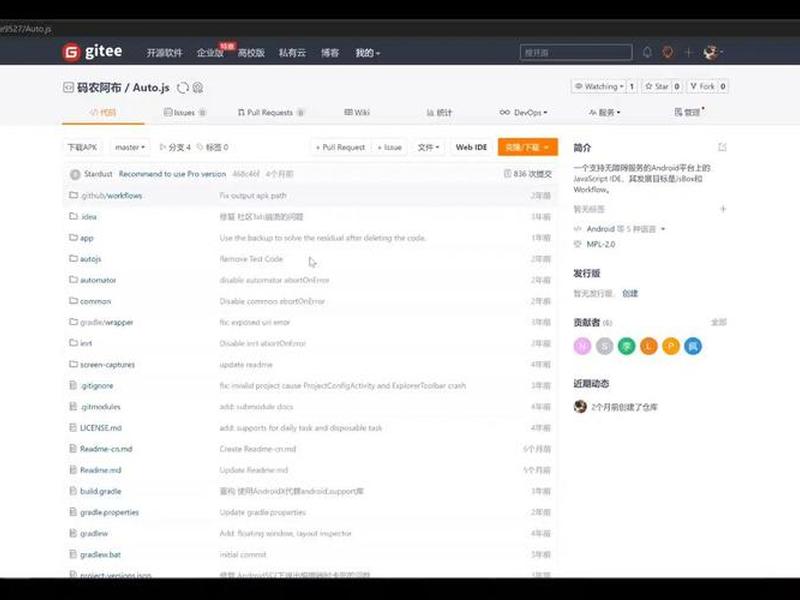View all contributors via 全部 link
This screenshot has width=800, height=600.
click(x=718, y=322)
